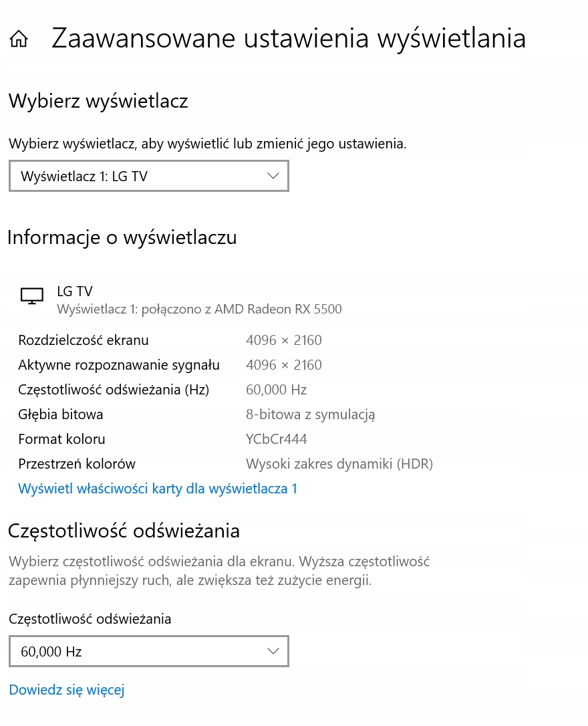Click the "Zaawansowane ustawienia wyświetlania" page title
The width and height of the screenshot is (588, 726).
[289, 38]
